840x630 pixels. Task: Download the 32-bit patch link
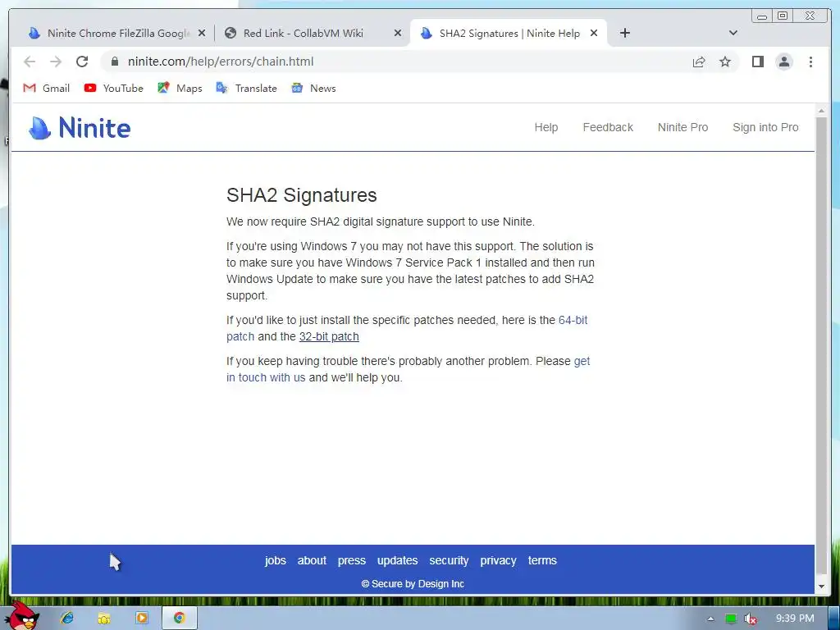click(329, 337)
